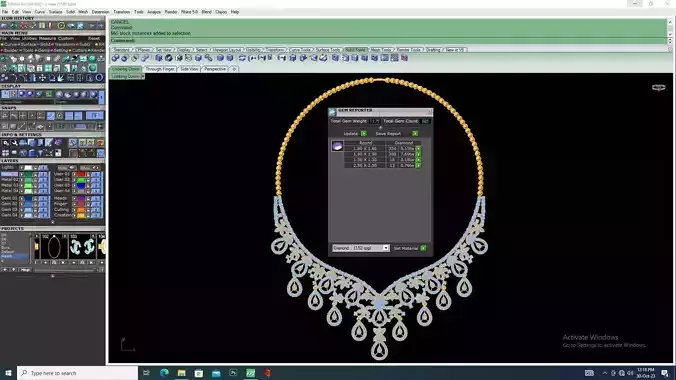Click the green Save Report button
Viewport: 676px width, 380px height.
[x=415, y=134]
